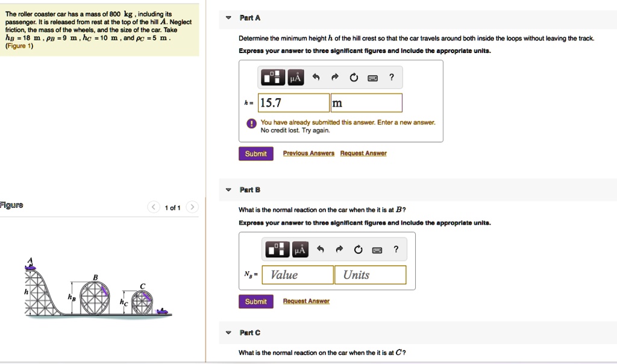The width and height of the screenshot is (617, 364).
Task: Undo the last edit in Part B
Action: (x=321, y=249)
